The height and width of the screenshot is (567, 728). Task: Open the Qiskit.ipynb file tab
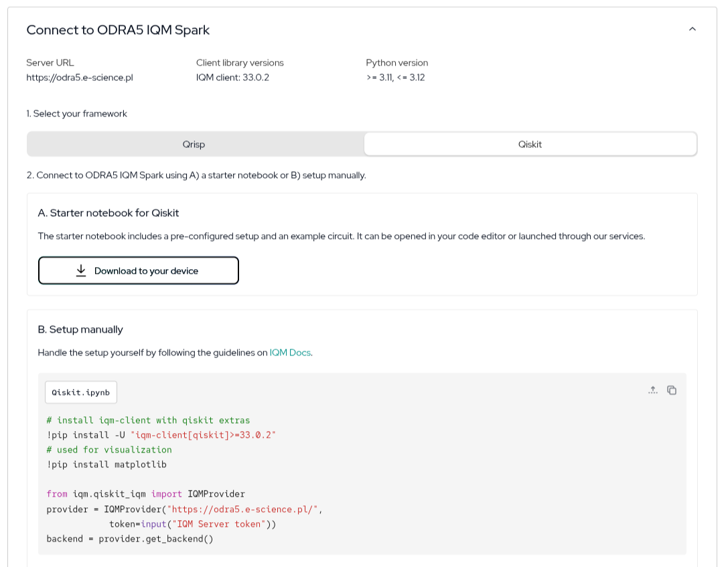pos(80,392)
